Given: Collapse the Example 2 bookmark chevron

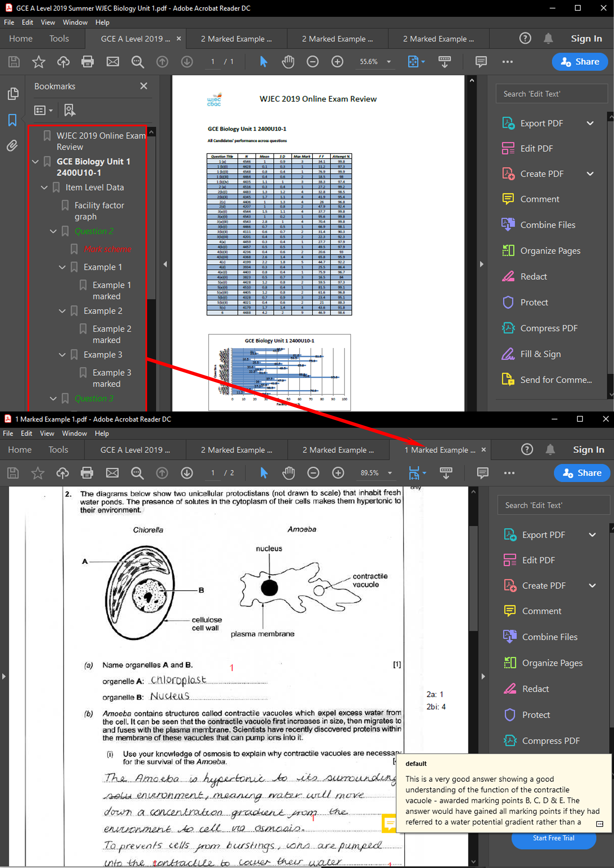Looking at the screenshot, I should 62,311.
